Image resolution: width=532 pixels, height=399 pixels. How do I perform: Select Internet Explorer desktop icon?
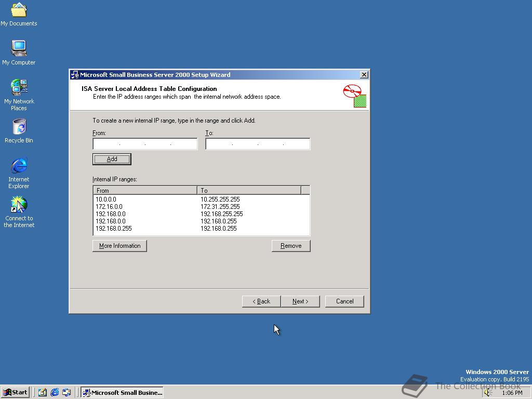pyautogui.click(x=19, y=173)
